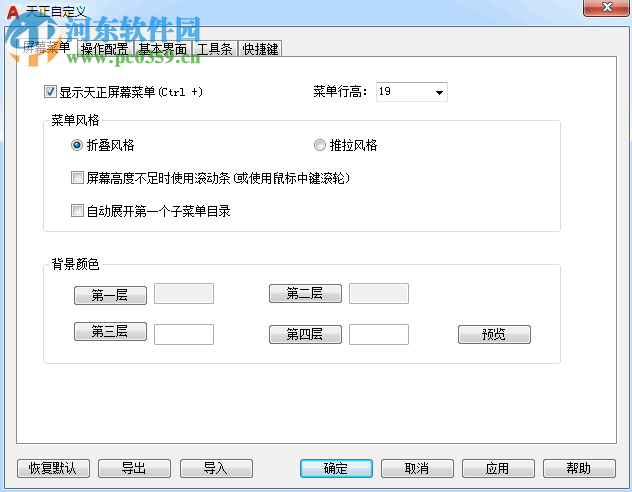Open help with the 帮助 button
Screen dimensions: 632x492
point(579,468)
